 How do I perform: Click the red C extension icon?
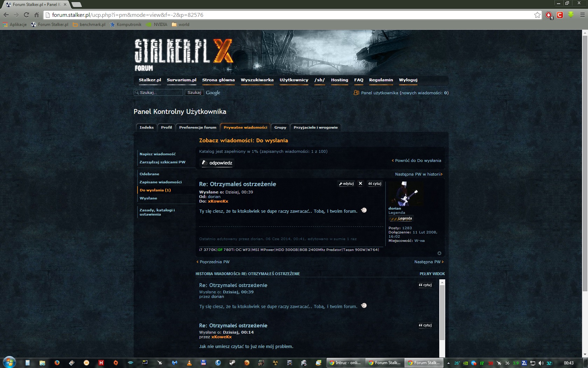(x=560, y=15)
